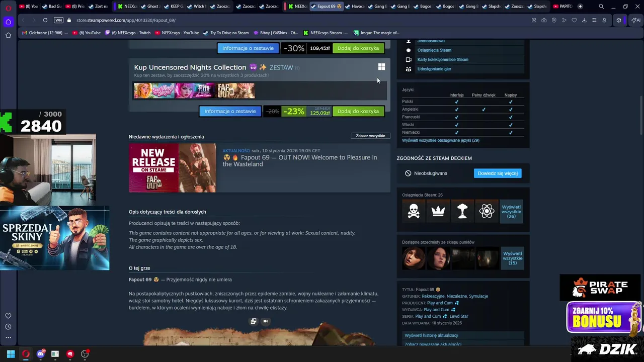Open Try To Drive na Steam bookmark
The image size is (644, 362).
pyautogui.click(x=226, y=33)
